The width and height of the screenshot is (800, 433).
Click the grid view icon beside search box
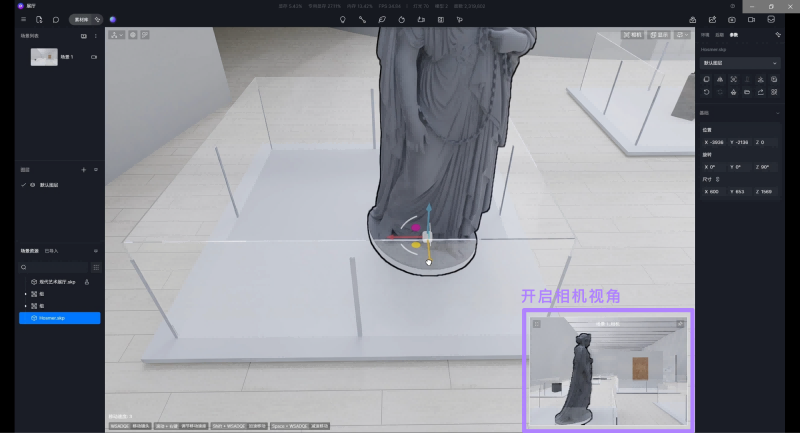coord(96,267)
